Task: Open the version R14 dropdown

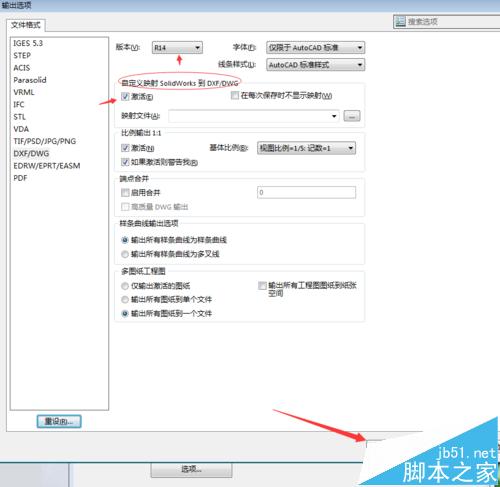Action: click(x=177, y=48)
